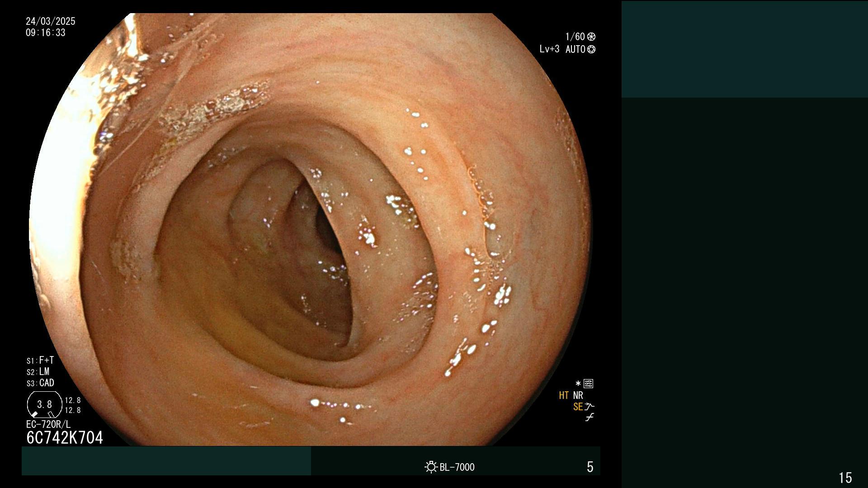Click the SE enhancement indicator
868x488 pixels.
[578, 407]
